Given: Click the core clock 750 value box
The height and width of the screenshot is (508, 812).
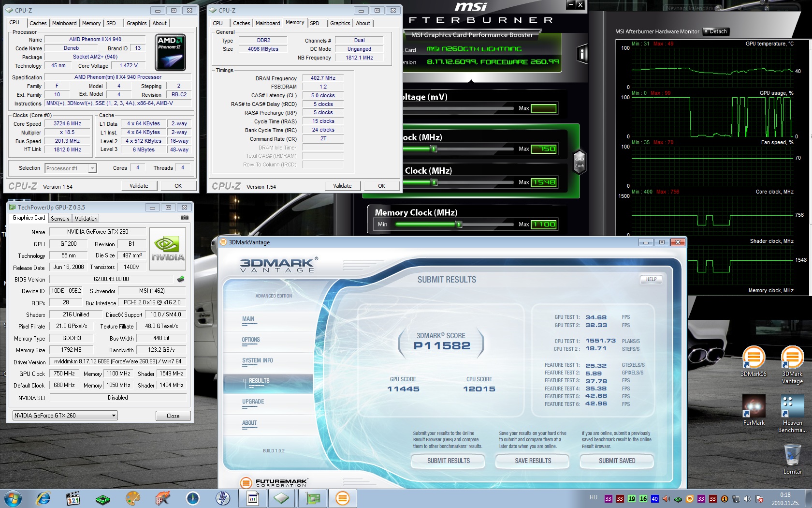Looking at the screenshot, I should (544, 149).
